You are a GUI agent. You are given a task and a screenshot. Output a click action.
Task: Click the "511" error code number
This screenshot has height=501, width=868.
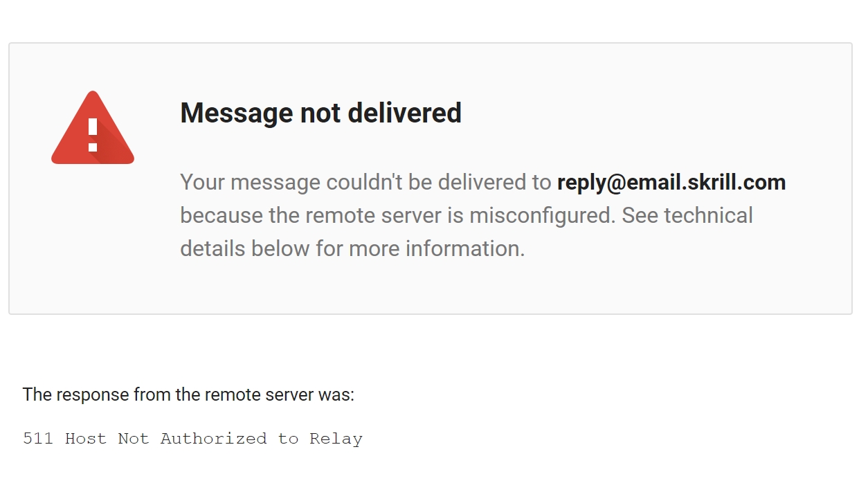click(38, 439)
